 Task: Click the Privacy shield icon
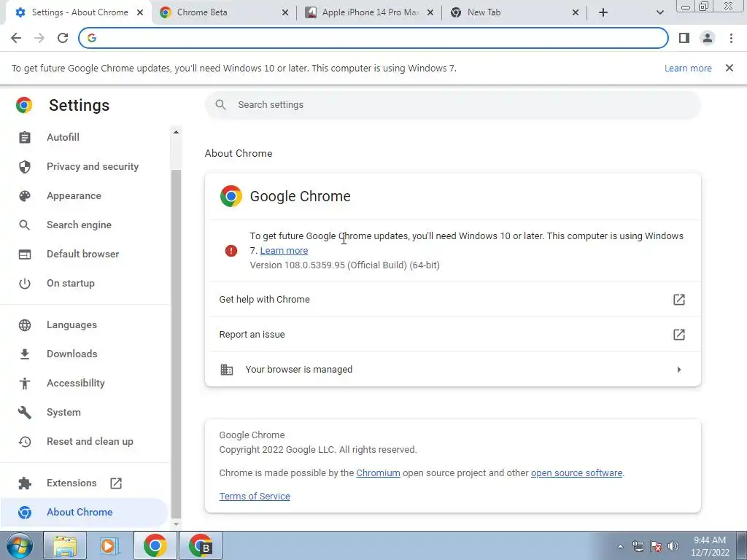[25, 167]
